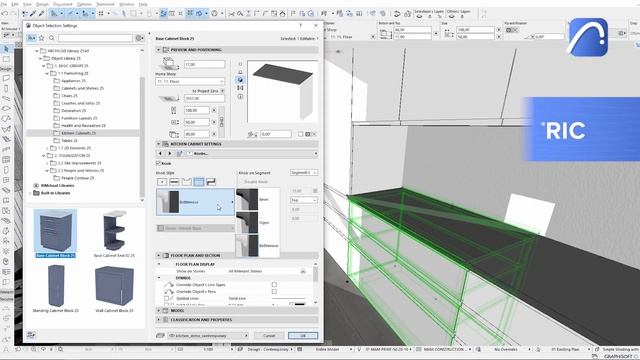Select the Cabinets and Shelves 25 folder
This screenshot has width=640, height=360.
pos(79,88)
